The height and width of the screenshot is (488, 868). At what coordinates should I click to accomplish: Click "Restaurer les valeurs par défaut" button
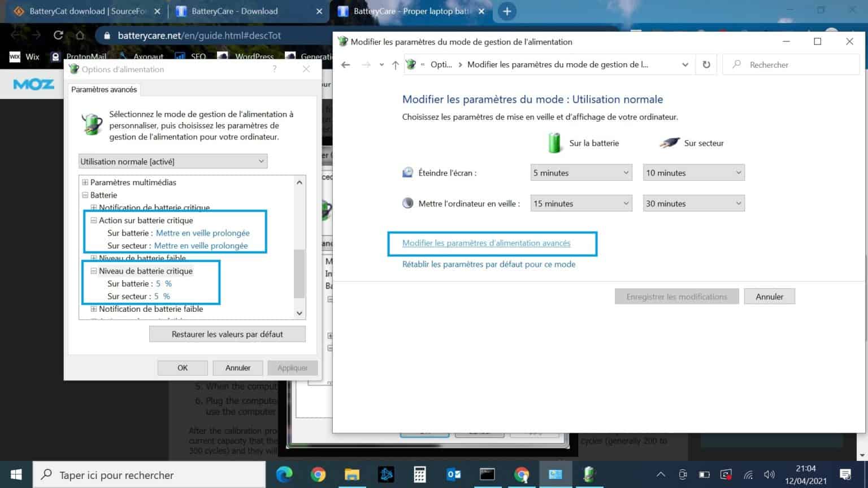point(227,334)
